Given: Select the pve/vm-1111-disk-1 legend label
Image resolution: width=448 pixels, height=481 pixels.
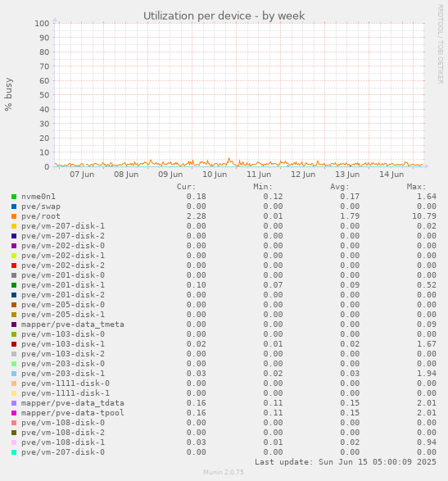Looking at the screenshot, I should pos(66,393).
